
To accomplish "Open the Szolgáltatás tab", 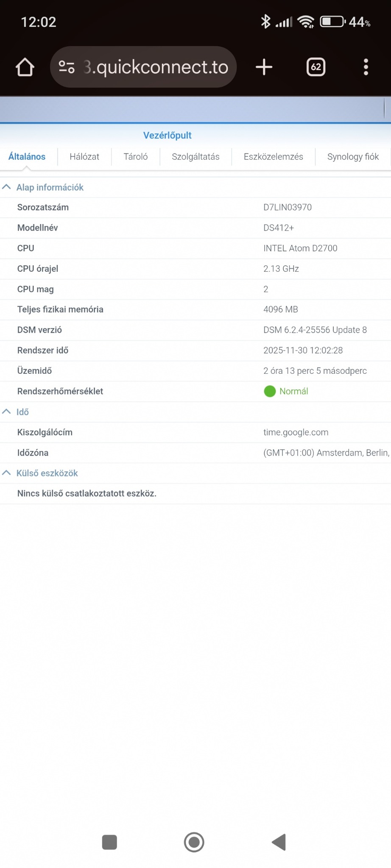I will pyautogui.click(x=195, y=157).
